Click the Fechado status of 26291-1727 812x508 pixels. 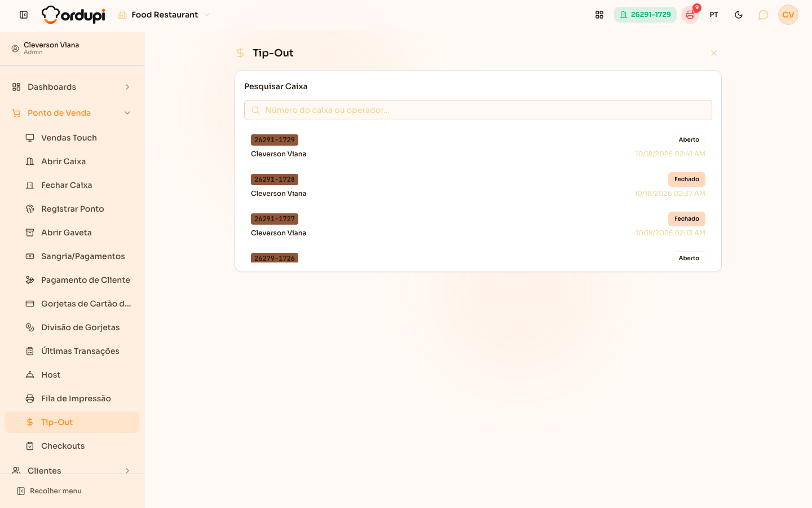point(687,219)
